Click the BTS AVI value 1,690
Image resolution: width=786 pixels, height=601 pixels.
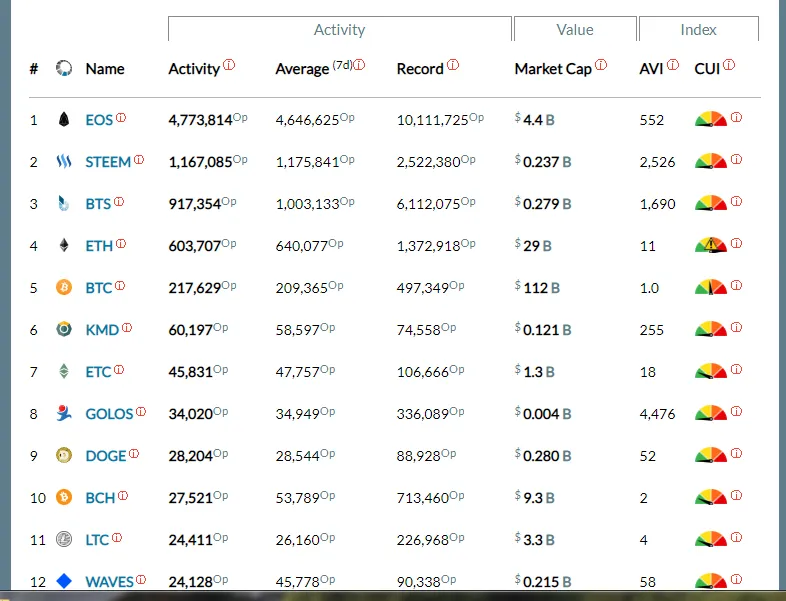point(657,205)
